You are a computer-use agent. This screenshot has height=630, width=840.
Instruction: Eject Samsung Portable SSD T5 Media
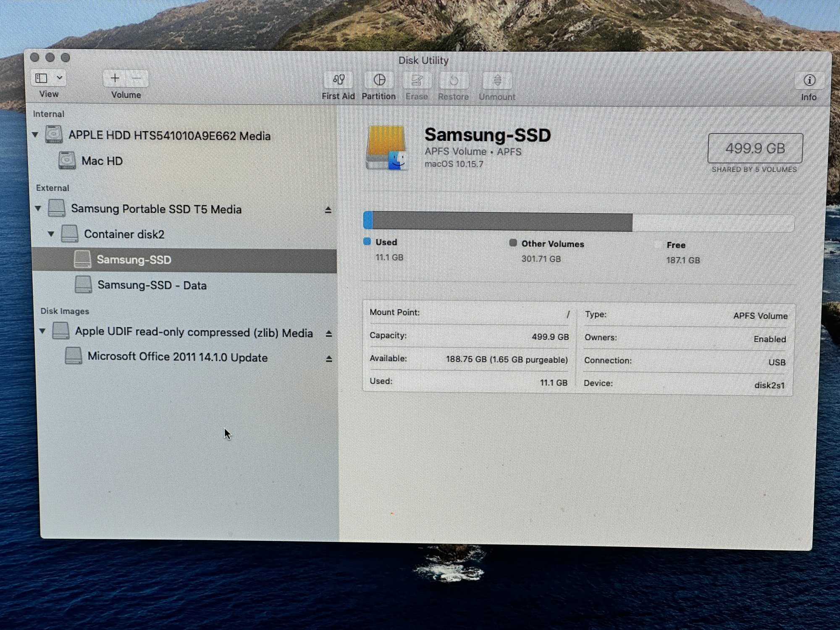tap(328, 210)
